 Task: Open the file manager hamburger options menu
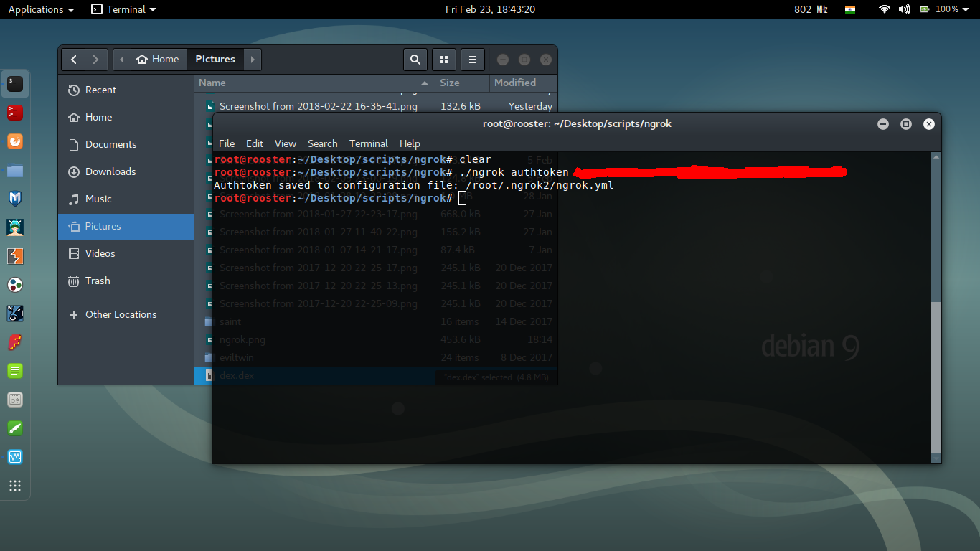point(472,60)
